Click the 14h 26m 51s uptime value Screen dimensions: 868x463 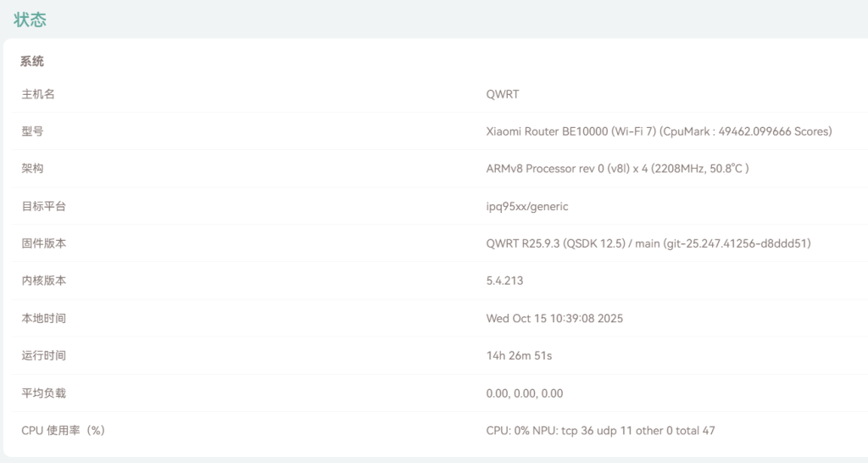click(x=519, y=355)
